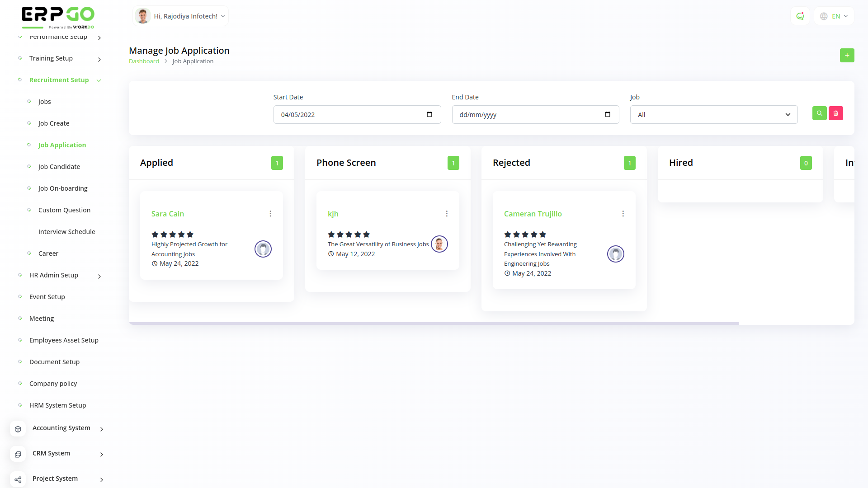Open Job Candidate in the sidebar
Image resolution: width=868 pixels, height=488 pixels.
(x=59, y=166)
